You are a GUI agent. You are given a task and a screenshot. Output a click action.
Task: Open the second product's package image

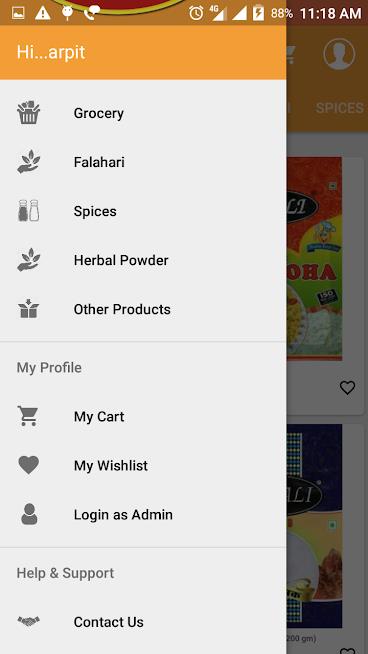pos(315,526)
